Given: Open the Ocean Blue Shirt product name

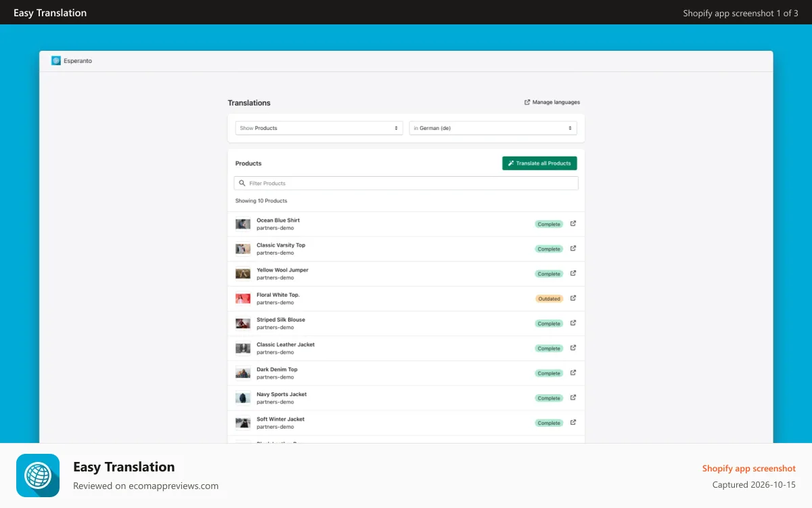Looking at the screenshot, I should coord(278,220).
